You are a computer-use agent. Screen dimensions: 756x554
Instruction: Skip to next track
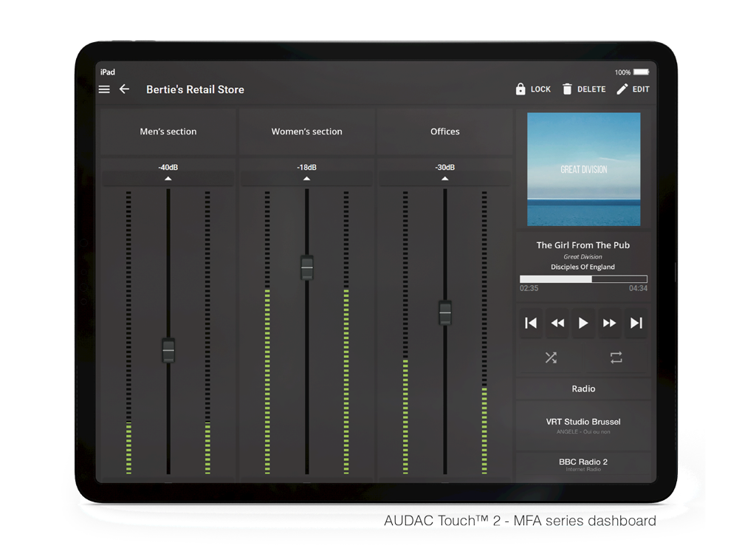(636, 323)
